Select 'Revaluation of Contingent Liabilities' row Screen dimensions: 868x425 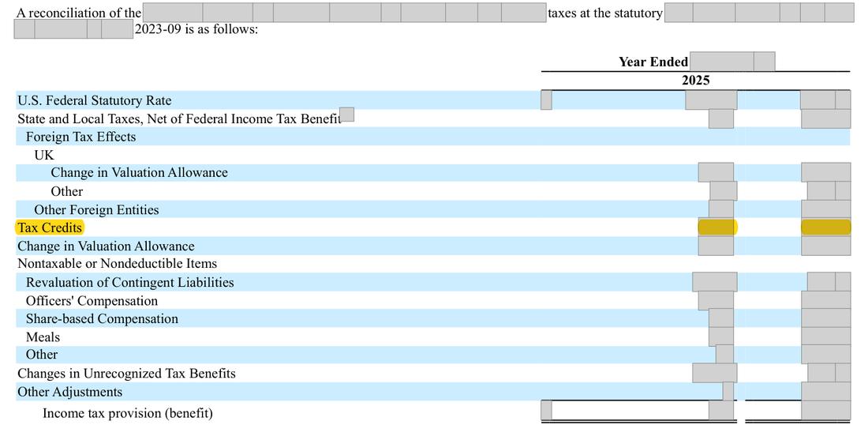[x=129, y=282]
